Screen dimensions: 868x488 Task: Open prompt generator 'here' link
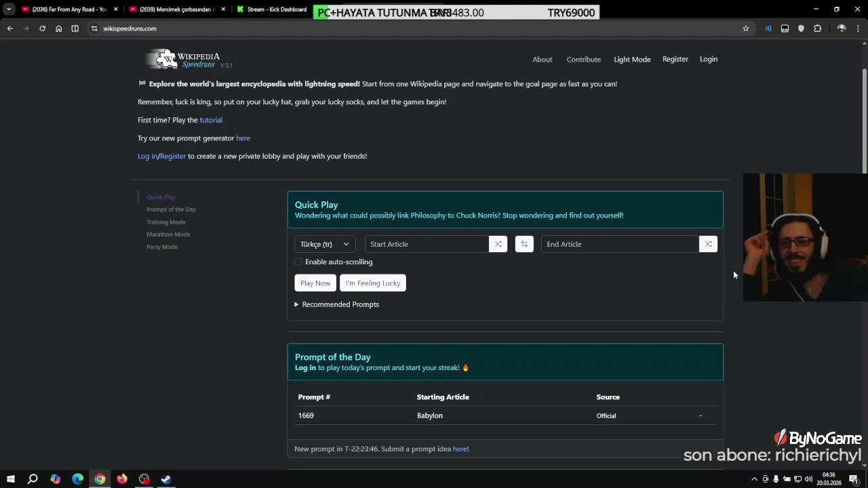point(243,138)
